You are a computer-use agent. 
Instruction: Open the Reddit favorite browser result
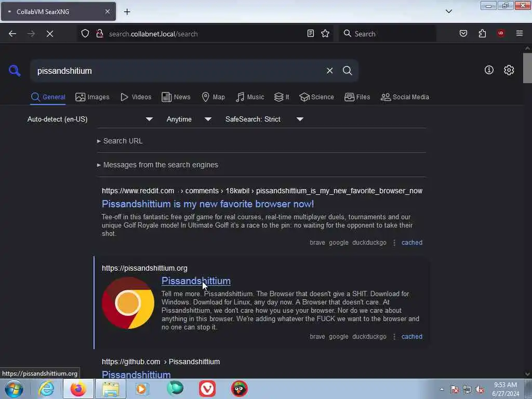[x=208, y=204]
